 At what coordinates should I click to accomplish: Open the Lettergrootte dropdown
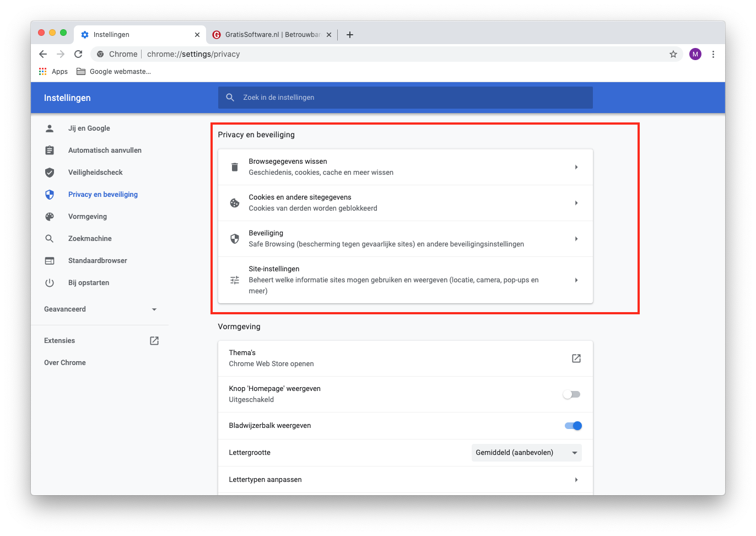tap(526, 453)
